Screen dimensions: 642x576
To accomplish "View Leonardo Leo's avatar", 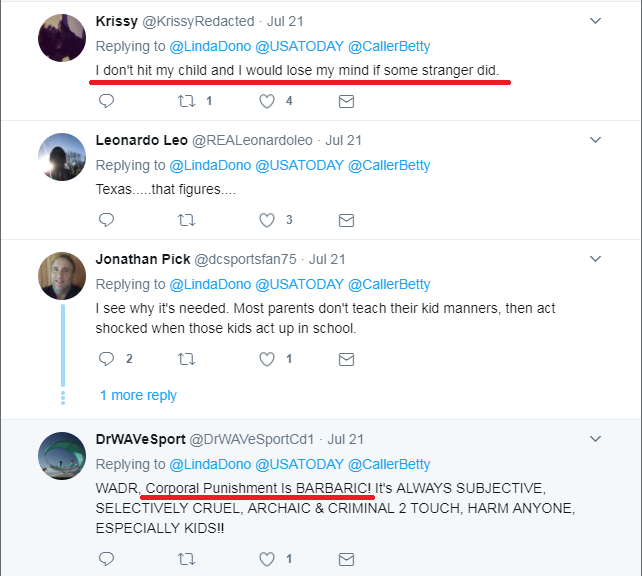I will [x=60, y=157].
